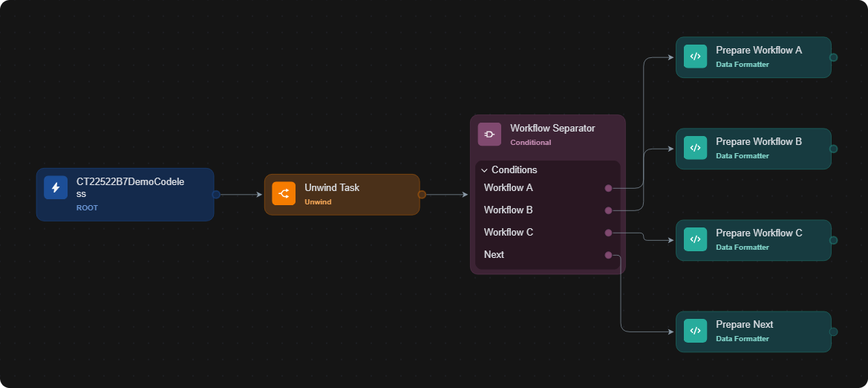Select the Prepare Workflow B title
This screenshot has width=868, height=388.
point(758,141)
